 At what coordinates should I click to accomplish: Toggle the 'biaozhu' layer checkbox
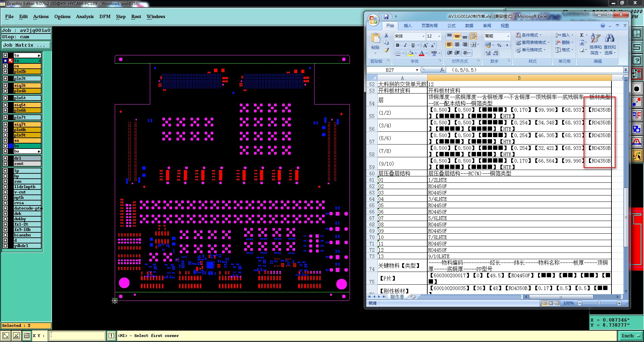(x=5, y=235)
